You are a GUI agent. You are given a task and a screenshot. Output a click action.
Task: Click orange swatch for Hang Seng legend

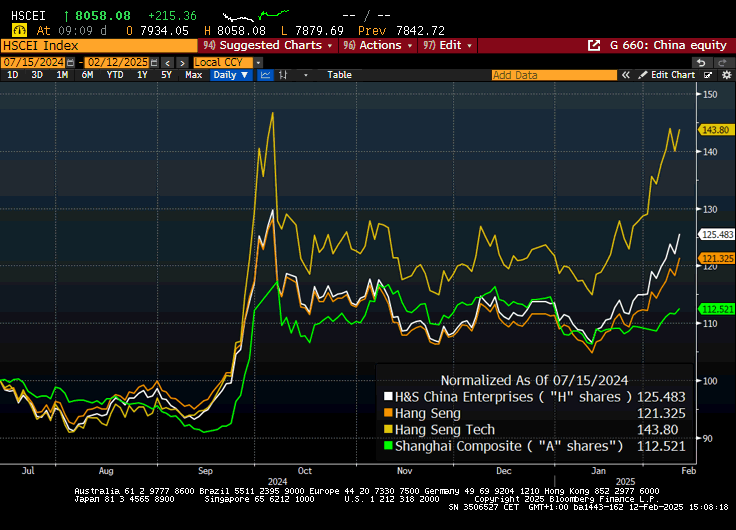388,413
